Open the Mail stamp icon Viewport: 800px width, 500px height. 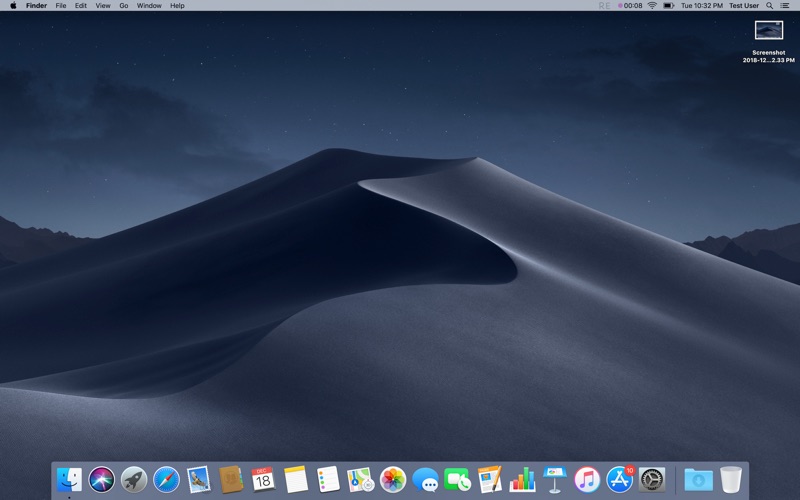(198, 480)
